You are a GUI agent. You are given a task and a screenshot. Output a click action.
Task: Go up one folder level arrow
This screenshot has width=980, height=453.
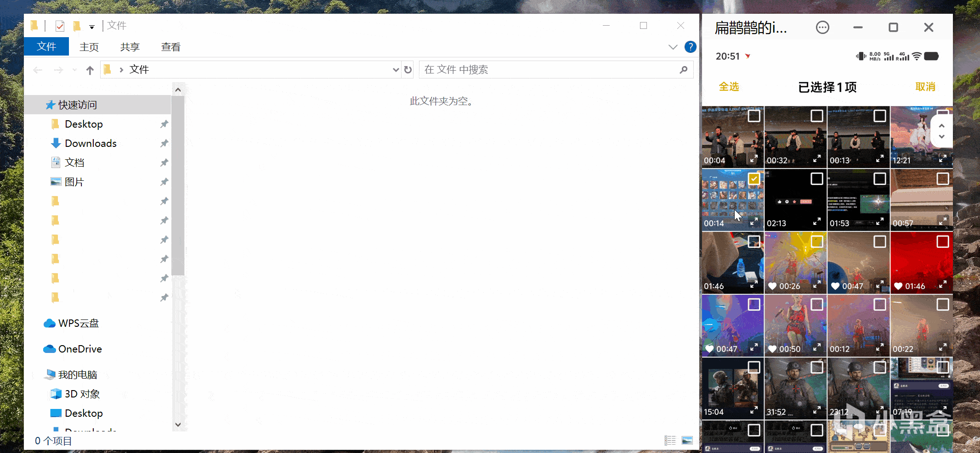click(90, 70)
